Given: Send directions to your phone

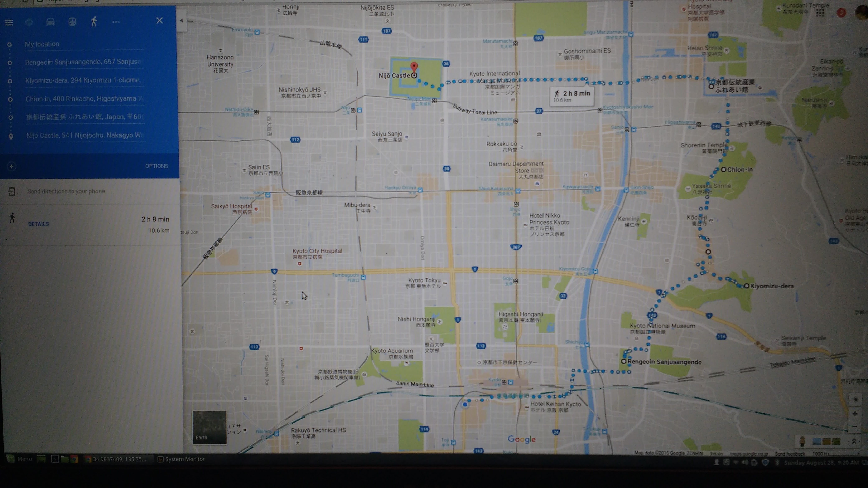Looking at the screenshot, I should coord(66,191).
